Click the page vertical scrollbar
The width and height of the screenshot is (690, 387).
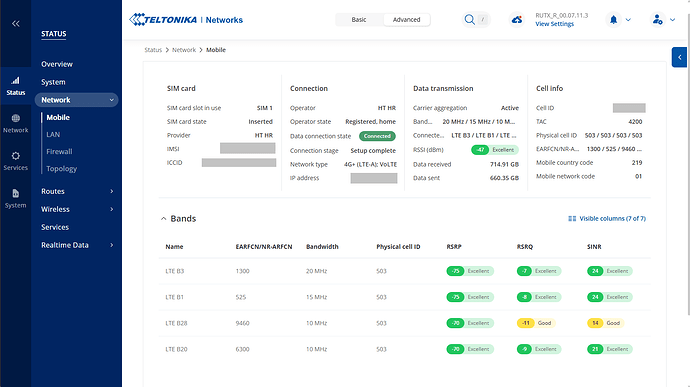pyautogui.click(x=688, y=163)
